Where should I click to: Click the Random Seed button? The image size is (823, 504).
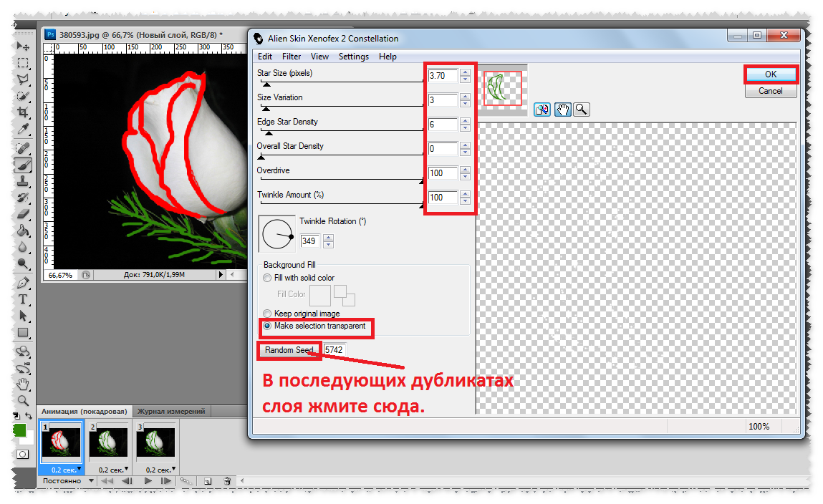(x=289, y=350)
